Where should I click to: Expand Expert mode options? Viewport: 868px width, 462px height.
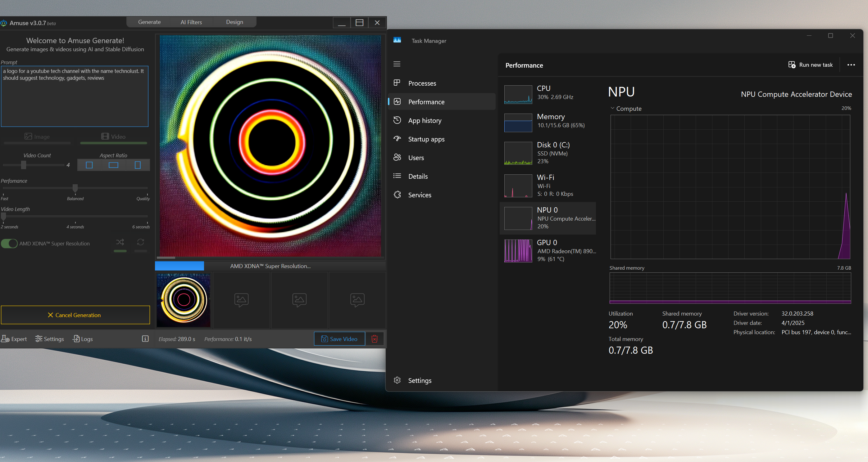tap(14, 339)
